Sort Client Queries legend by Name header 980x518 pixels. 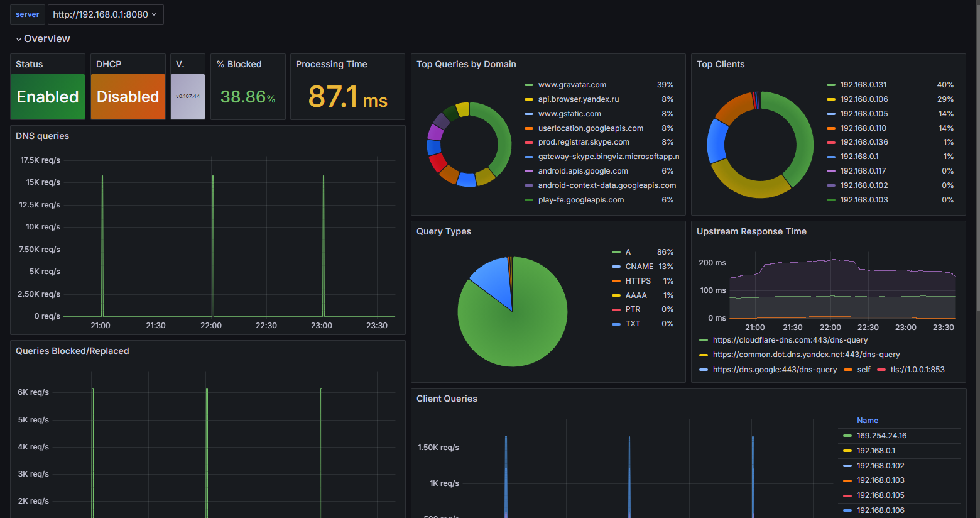(867, 421)
